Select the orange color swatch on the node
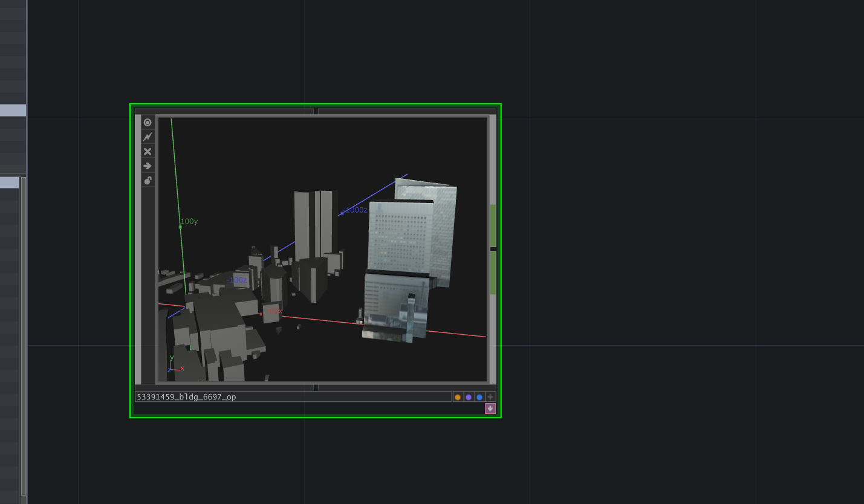 pos(458,396)
